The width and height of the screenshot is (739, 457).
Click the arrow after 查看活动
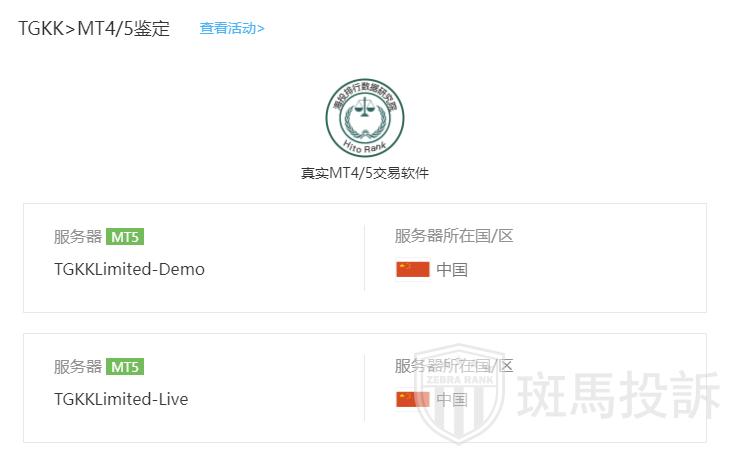(x=261, y=28)
